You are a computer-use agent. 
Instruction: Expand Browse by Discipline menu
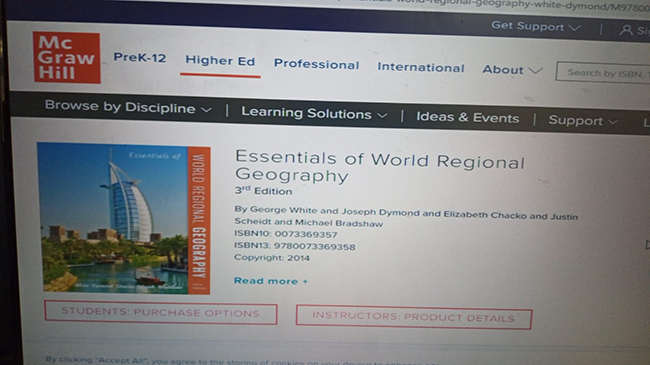click(x=128, y=107)
